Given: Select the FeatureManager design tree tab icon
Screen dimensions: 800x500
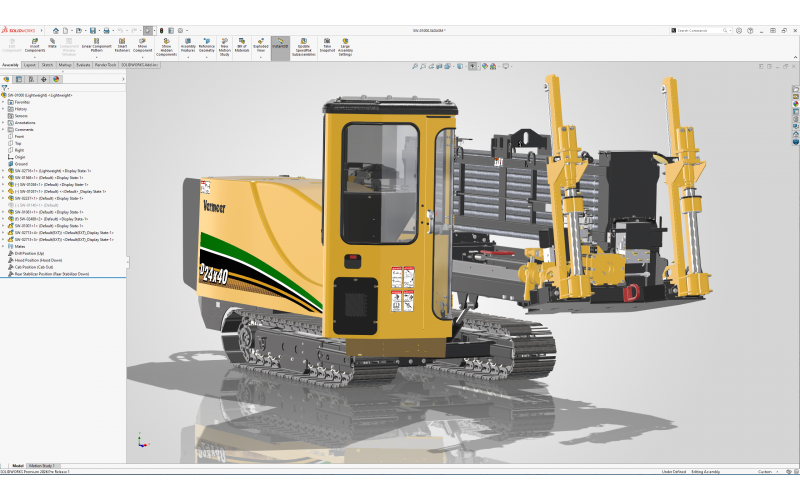Looking at the screenshot, I should pyautogui.click(x=7, y=79).
